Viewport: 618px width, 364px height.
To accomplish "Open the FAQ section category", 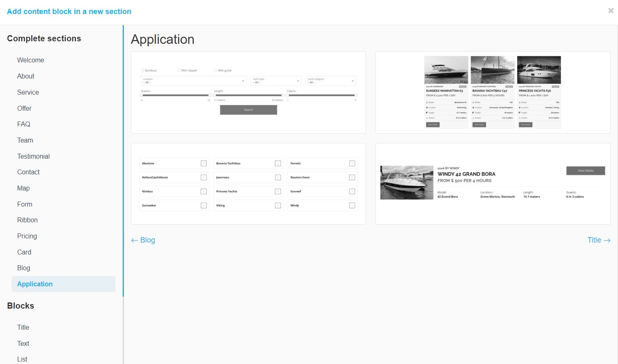I will (x=24, y=124).
